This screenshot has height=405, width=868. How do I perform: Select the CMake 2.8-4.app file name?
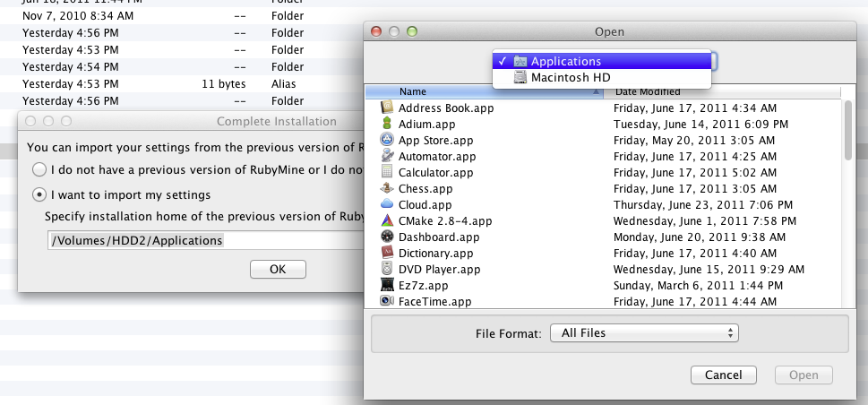tap(445, 220)
